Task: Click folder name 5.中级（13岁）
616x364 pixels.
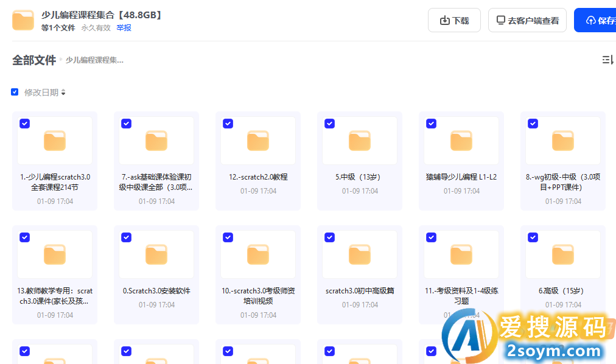Action: (x=360, y=177)
